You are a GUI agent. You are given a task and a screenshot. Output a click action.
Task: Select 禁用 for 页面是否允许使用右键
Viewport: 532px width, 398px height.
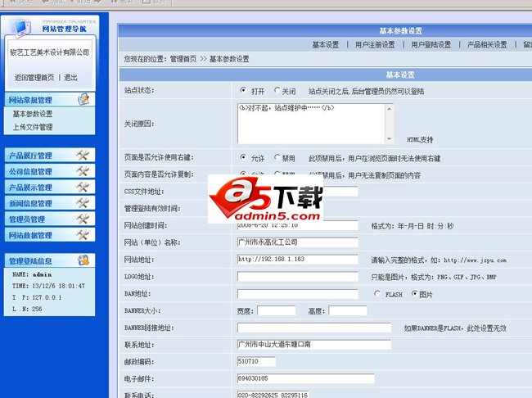[x=277, y=157]
